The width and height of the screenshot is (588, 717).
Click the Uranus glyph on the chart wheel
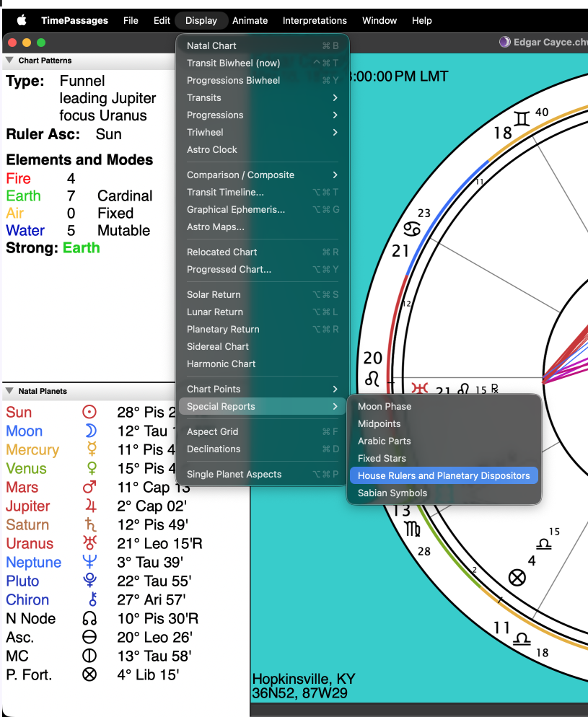click(420, 389)
